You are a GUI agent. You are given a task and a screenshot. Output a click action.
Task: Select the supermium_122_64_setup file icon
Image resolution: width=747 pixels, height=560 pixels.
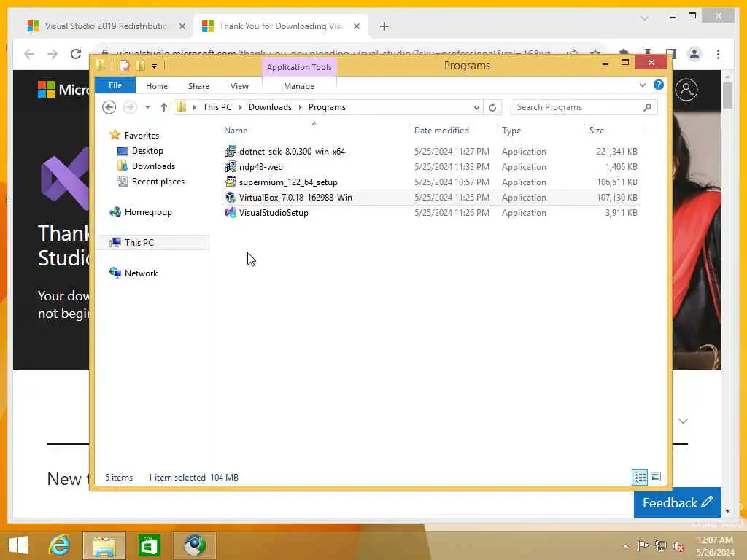click(x=231, y=182)
